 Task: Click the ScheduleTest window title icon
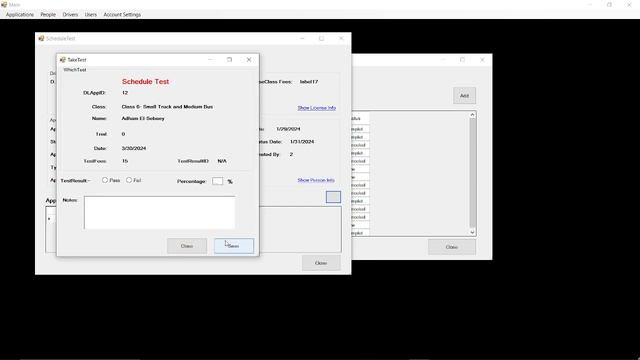[x=41, y=38]
